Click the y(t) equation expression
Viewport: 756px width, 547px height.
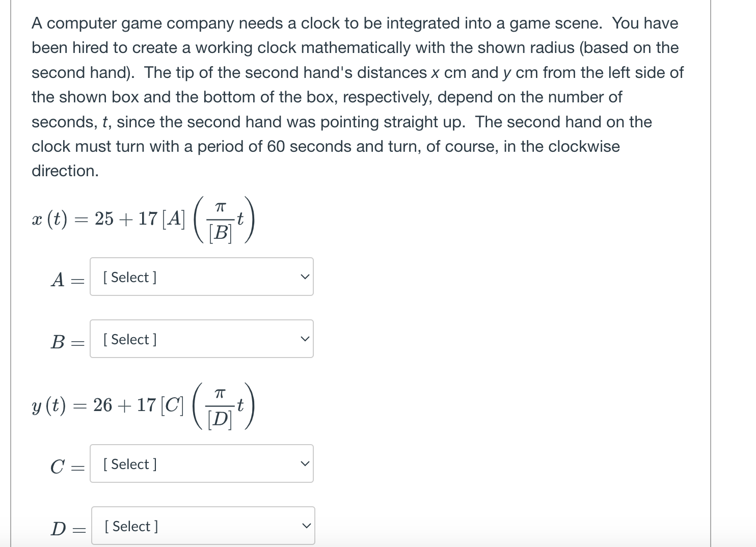click(x=143, y=405)
